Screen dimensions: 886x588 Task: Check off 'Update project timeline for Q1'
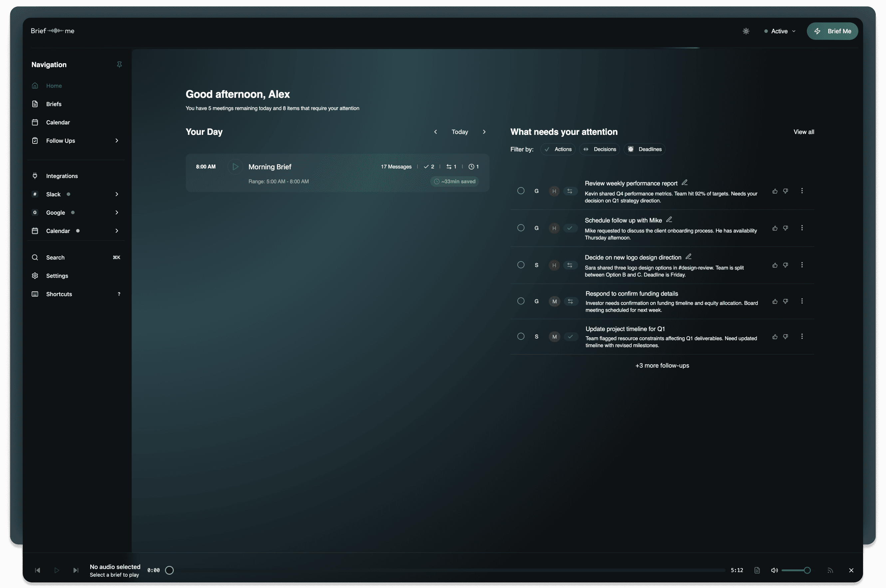pyautogui.click(x=520, y=336)
